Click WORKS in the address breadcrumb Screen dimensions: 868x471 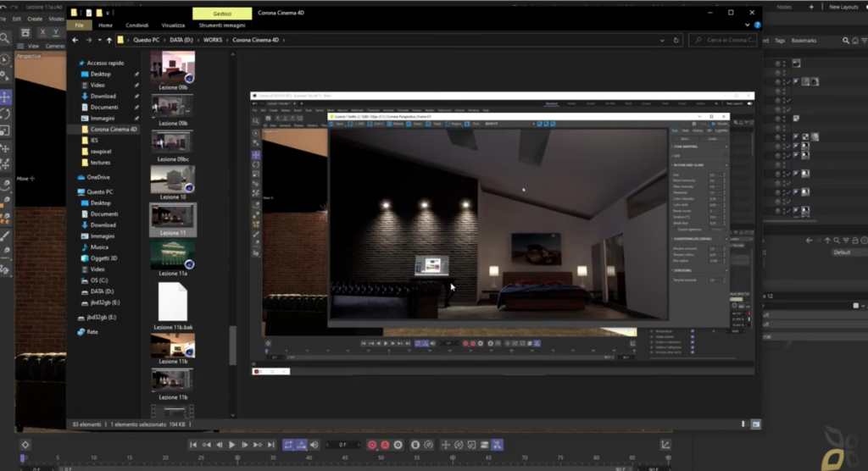(x=213, y=40)
